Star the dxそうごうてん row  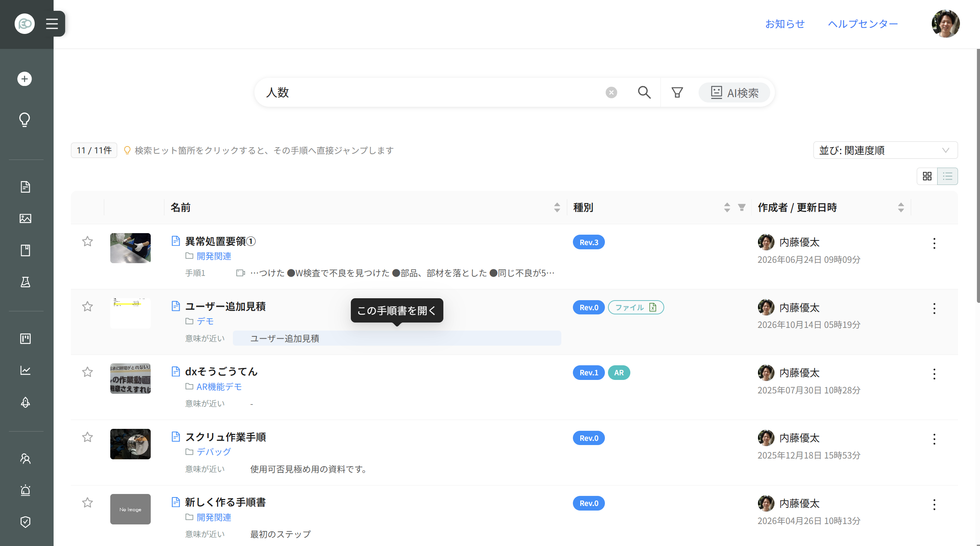pos(88,372)
